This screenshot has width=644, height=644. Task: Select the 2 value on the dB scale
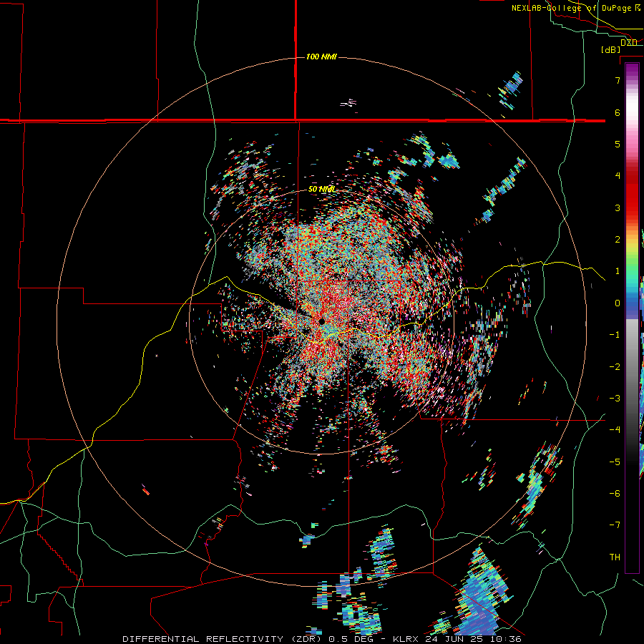[618, 240]
